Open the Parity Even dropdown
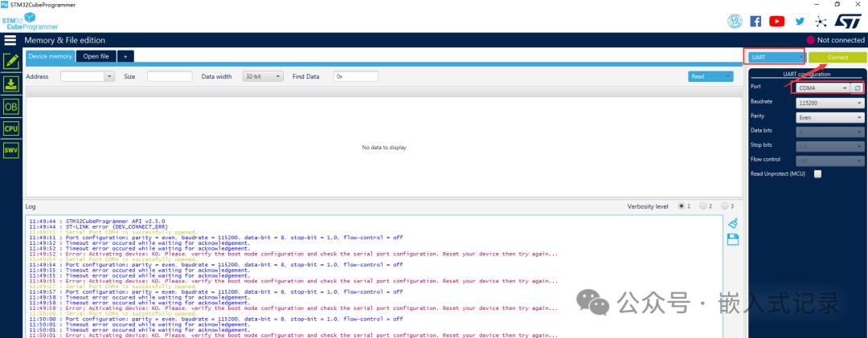868x338 pixels. (829, 117)
